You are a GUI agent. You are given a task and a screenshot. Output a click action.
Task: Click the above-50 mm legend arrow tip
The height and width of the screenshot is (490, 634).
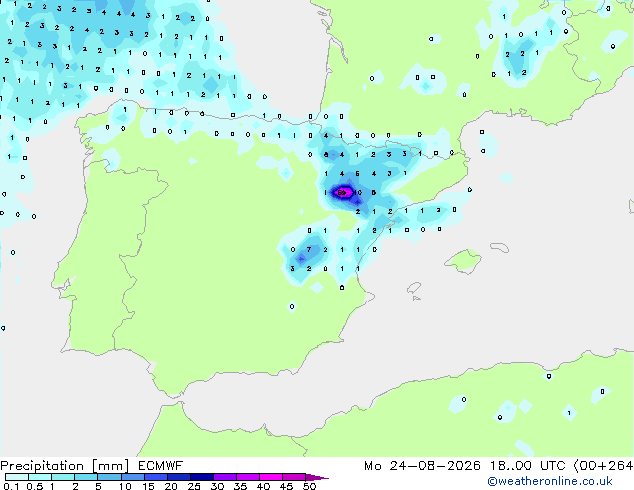(x=317, y=477)
